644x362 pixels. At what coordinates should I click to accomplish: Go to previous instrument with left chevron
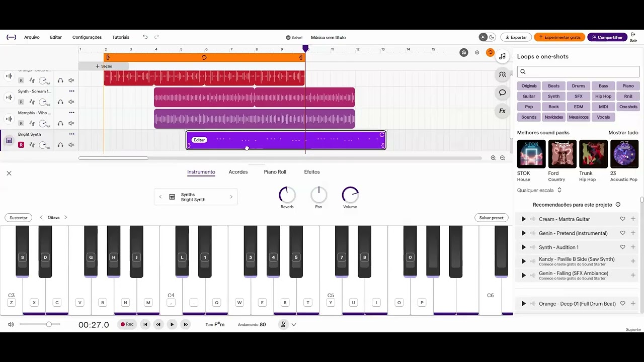click(160, 197)
